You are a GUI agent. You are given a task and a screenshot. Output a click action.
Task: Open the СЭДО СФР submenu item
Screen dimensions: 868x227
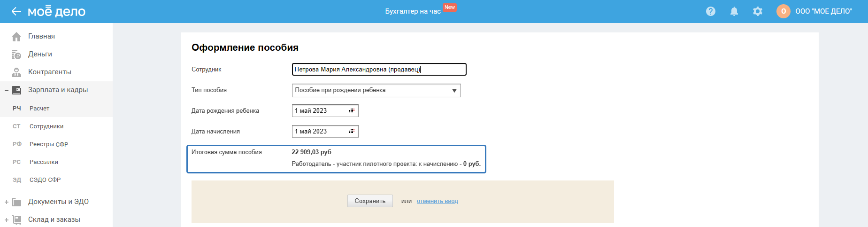click(x=45, y=180)
